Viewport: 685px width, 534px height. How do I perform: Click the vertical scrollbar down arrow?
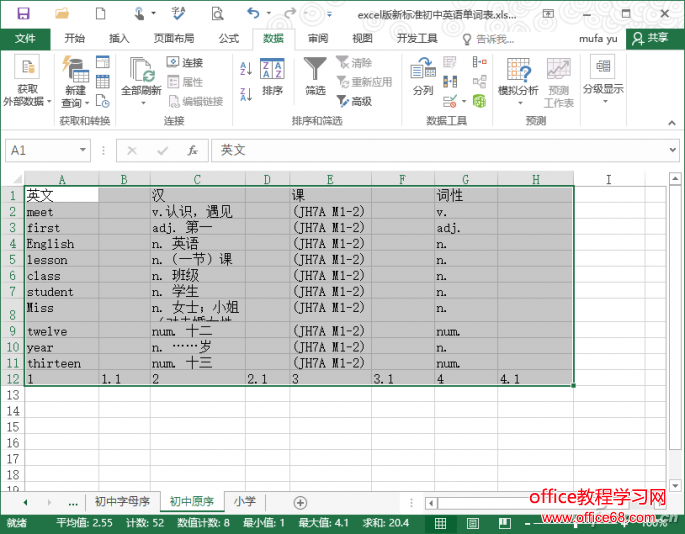675,485
